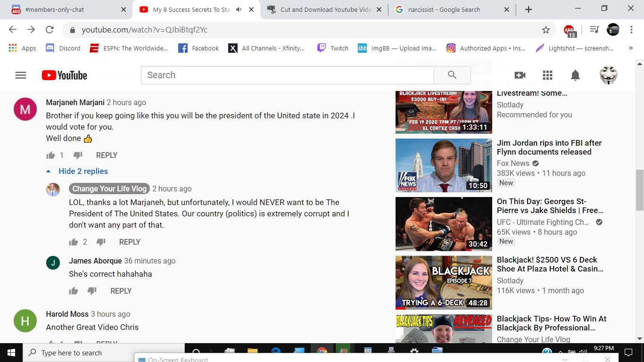Image resolution: width=644 pixels, height=362 pixels.
Task: Open the Windows action center notifications
Action: point(628,353)
